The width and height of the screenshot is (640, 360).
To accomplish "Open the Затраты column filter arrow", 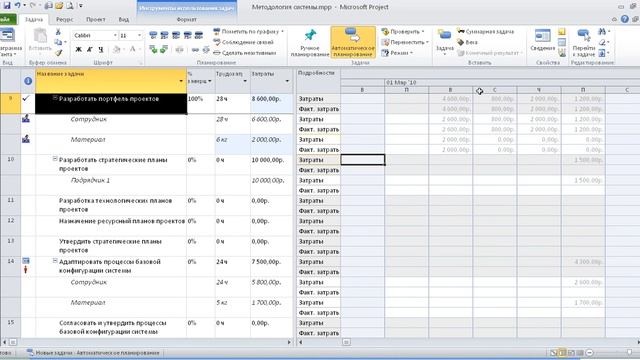I will click(287, 81).
